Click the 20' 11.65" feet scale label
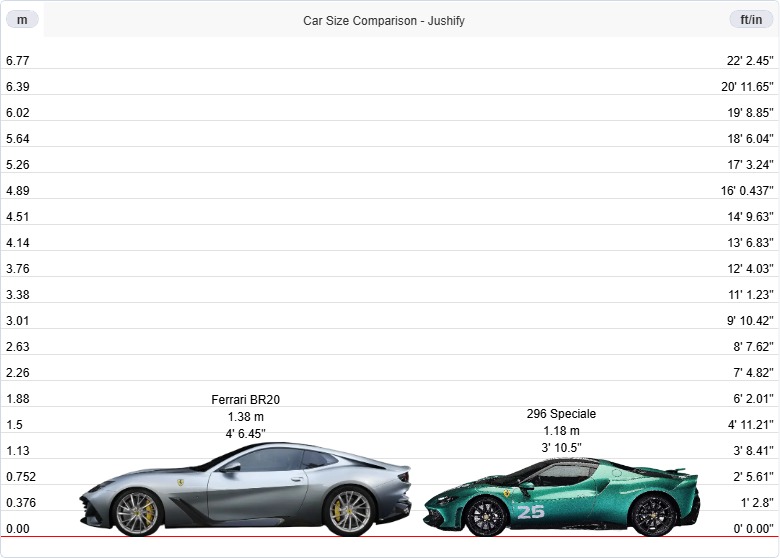780x558 pixels. pos(748,87)
